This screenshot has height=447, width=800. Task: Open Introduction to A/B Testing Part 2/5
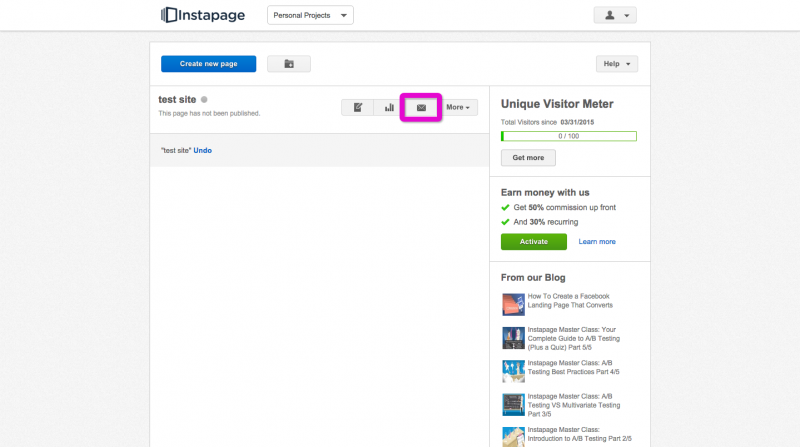(580, 434)
